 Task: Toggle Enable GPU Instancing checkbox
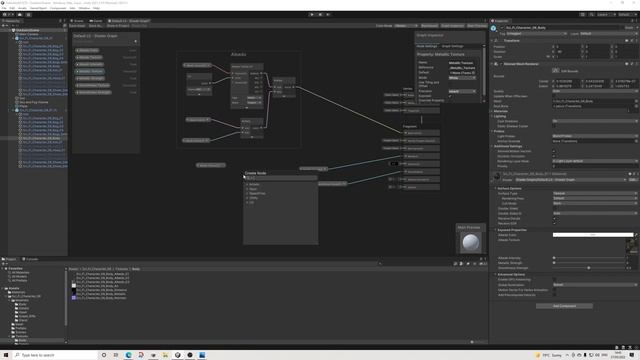[x=554, y=280]
